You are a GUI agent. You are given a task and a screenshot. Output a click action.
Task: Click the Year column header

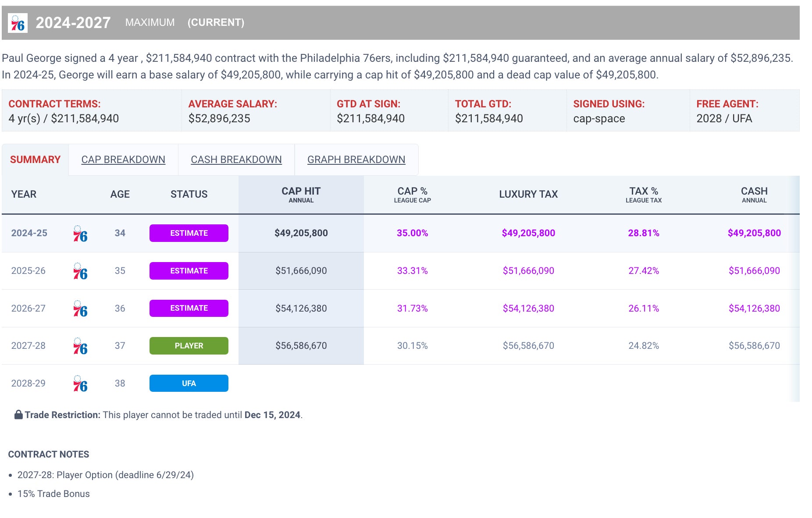tap(24, 194)
